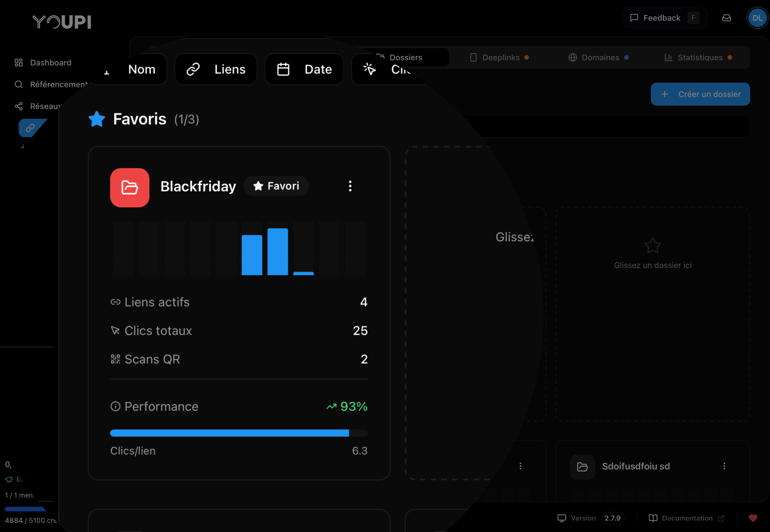Sort folders by Liens
This screenshot has width=770, height=532.
[216, 69]
